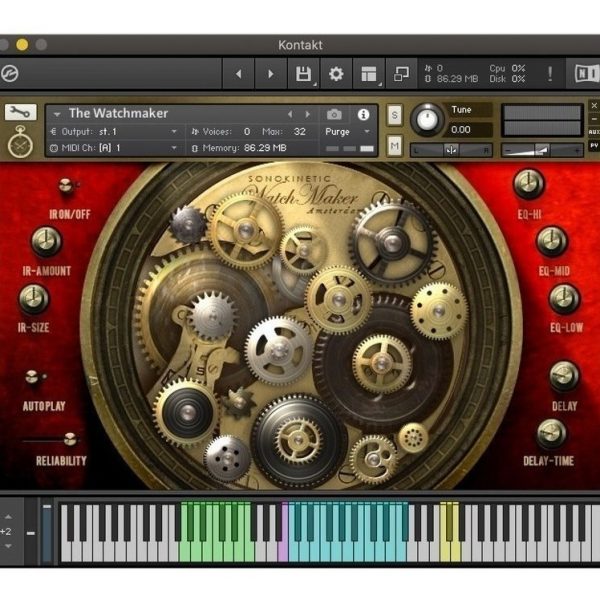This screenshot has width=600, height=600.
Task: Select previous instrument arrow beside The Watchmaker
Action: (290, 114)
